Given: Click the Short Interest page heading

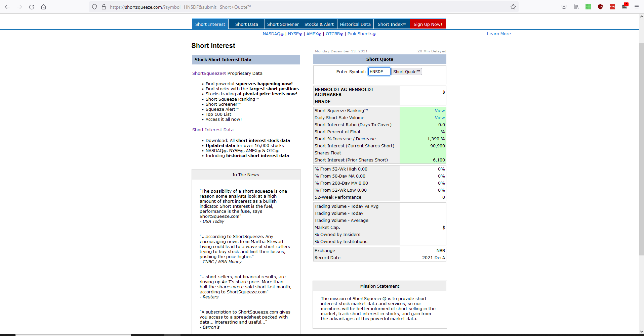Looking at the screenshot, I should (x=213, y=46).
